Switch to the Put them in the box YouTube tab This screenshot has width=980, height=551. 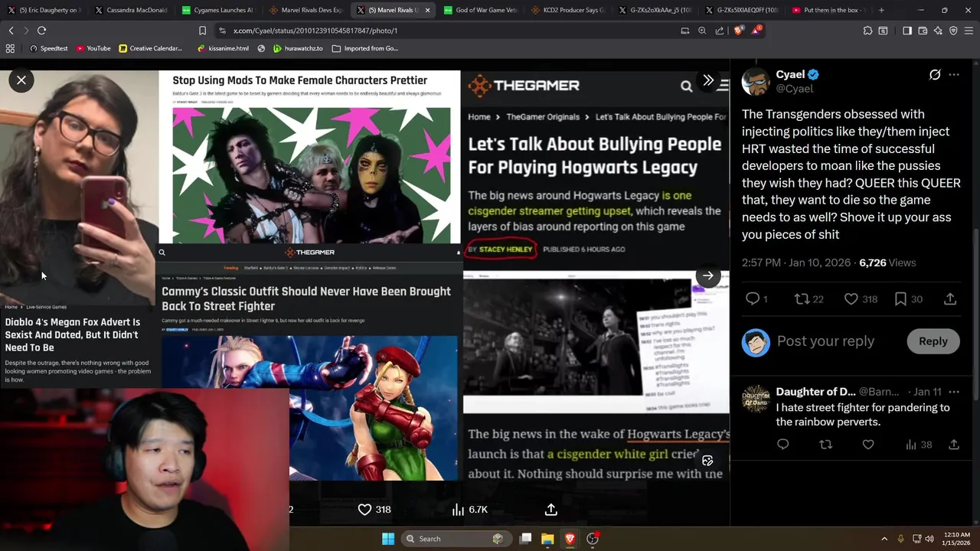(x=827, y=10)
